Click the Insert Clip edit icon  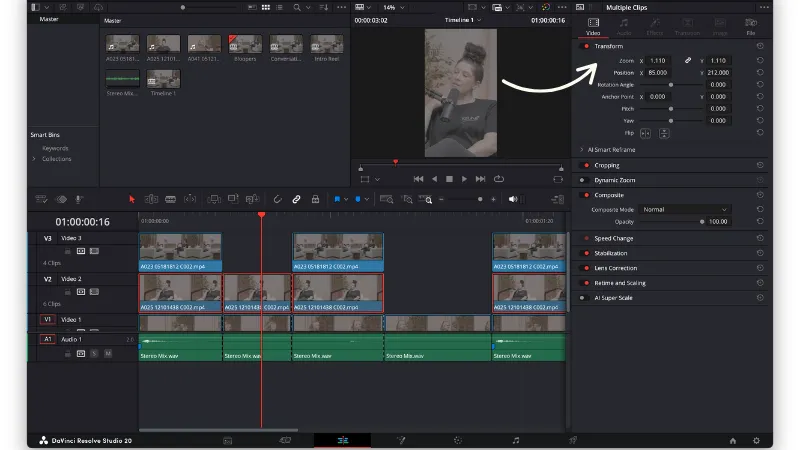[214, 199]
